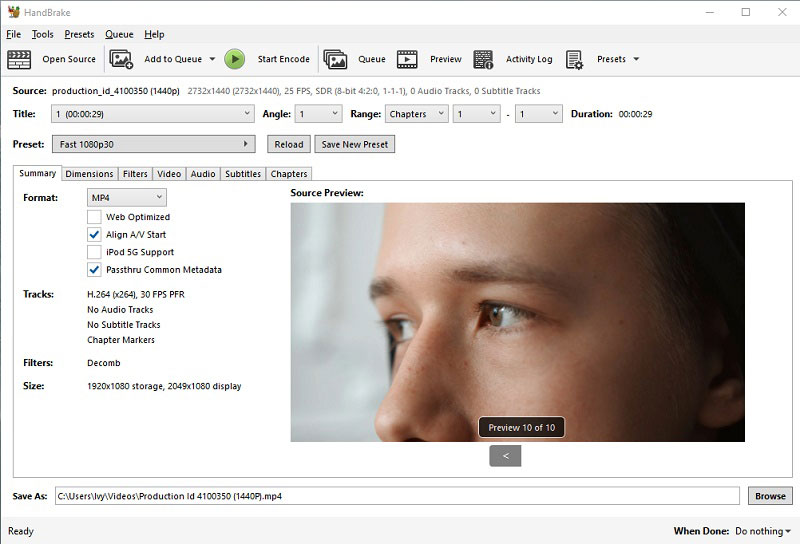Image resolution: width=800 pixels, height=544 pixels.
Task: Switch to the Dimensions tab
Action: [x=89, y=174]
